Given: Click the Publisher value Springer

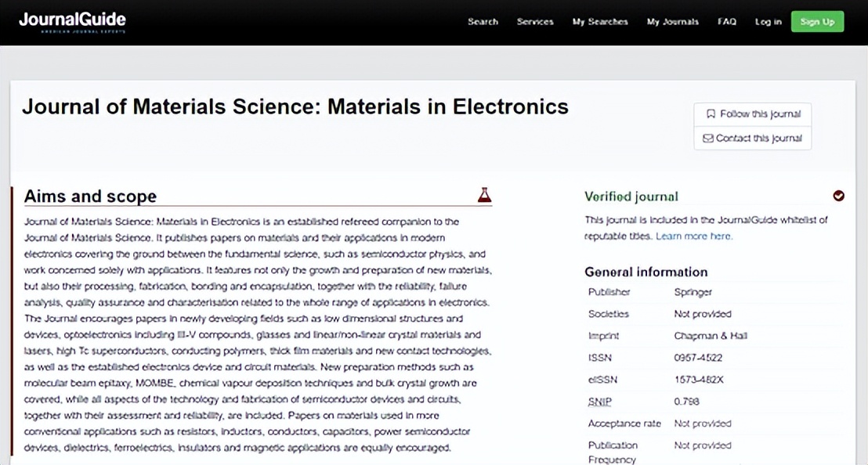Looking at the screenshot, I should click(693, 292).
